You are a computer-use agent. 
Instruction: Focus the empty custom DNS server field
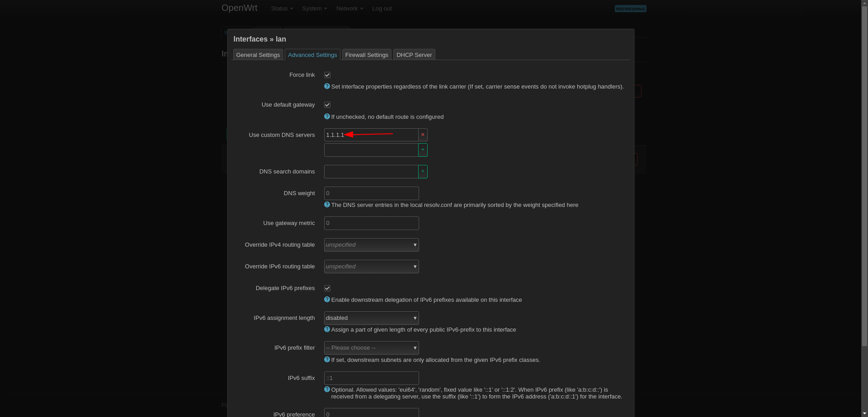pos(371,150)
